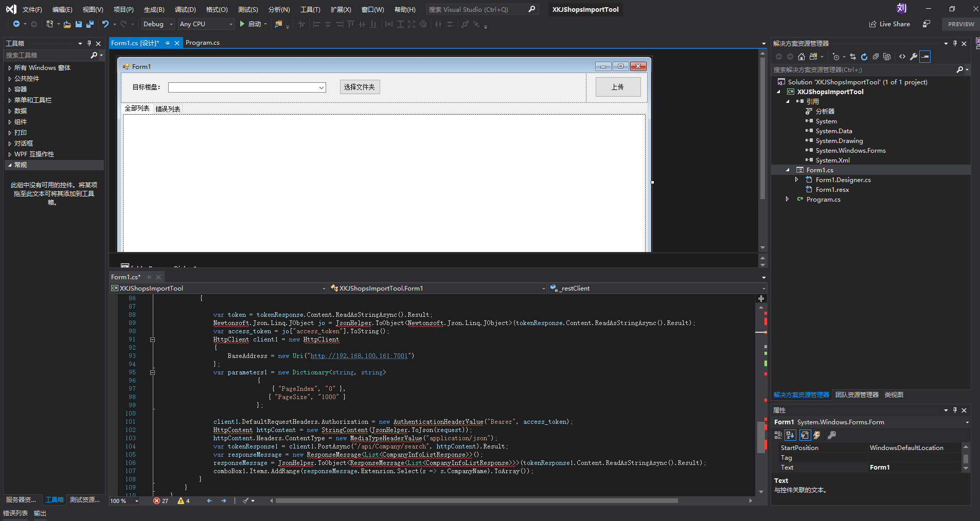Viewport: 980px width, 521px height.
Task: Click the Save All icon
Action: (x=90, y=24)
